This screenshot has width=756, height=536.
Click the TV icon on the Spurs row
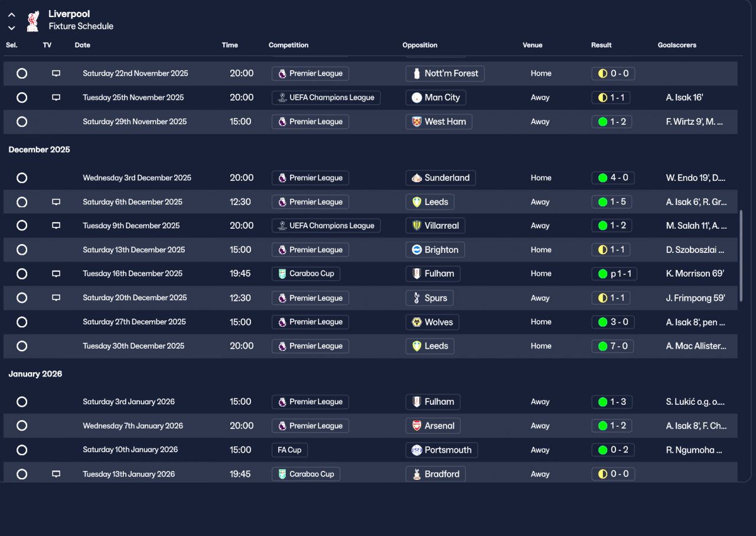pyautogui.click(x=56, y=298)
